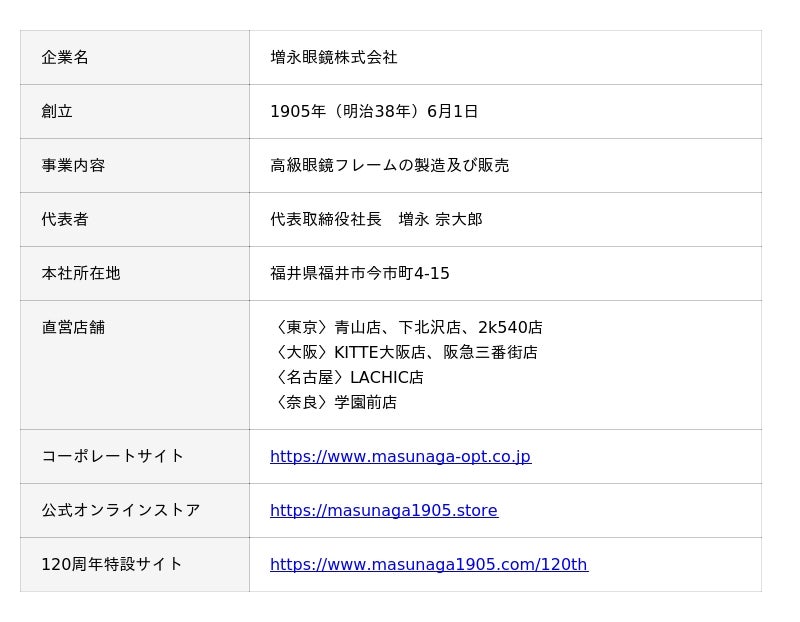Click the 直営店舗 label cell
Screen dimensions: 800x622
click(x=73, y=328)
